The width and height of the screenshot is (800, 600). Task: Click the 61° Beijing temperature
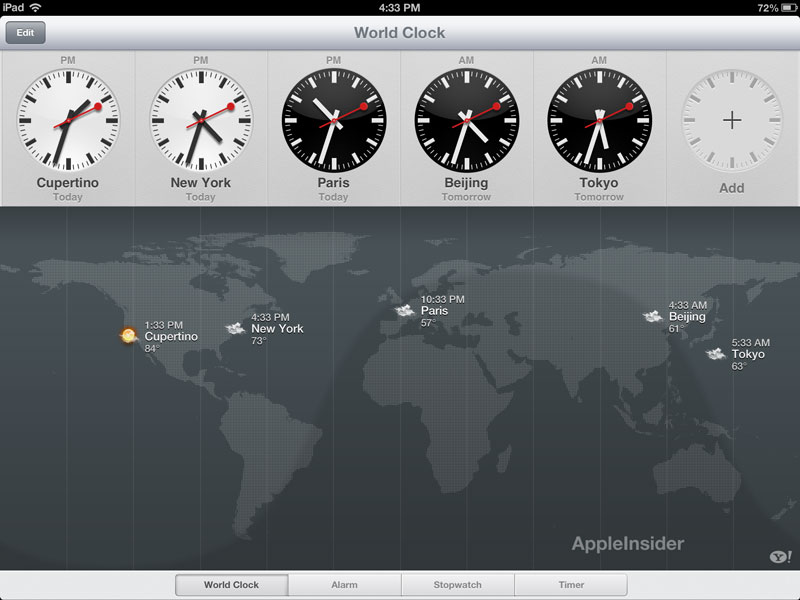[x=676, y=329]
